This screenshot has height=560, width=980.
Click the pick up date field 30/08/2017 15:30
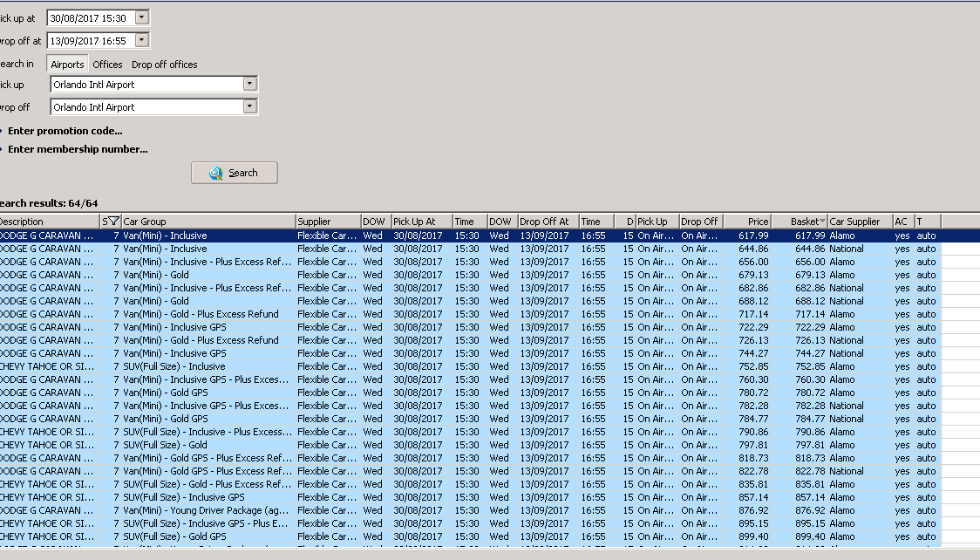click(x=92, y=18)
